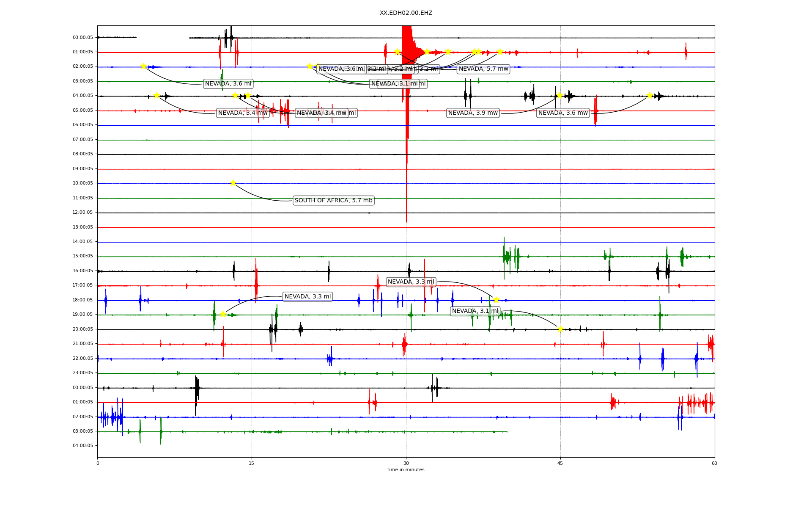Click the rightmost star on the black 04:00:05 trace
Image resolution: width=812 pixels, height=508 pixels.
tap(650, 95)
